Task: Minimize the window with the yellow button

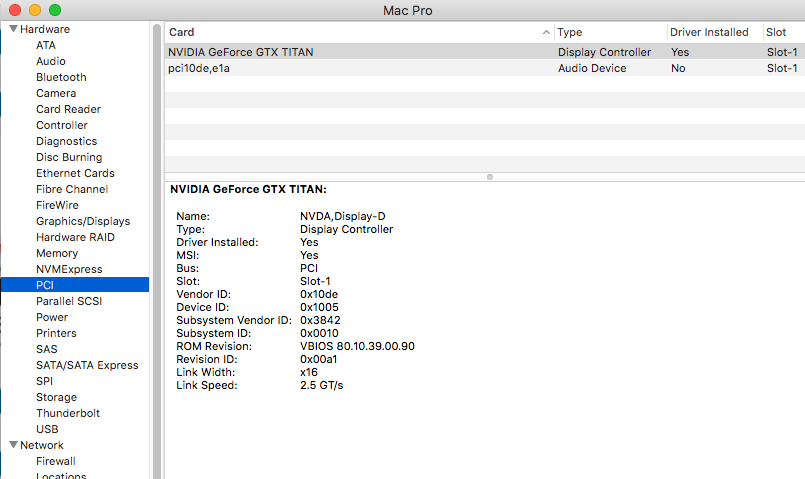Action: tap(35, 10)
